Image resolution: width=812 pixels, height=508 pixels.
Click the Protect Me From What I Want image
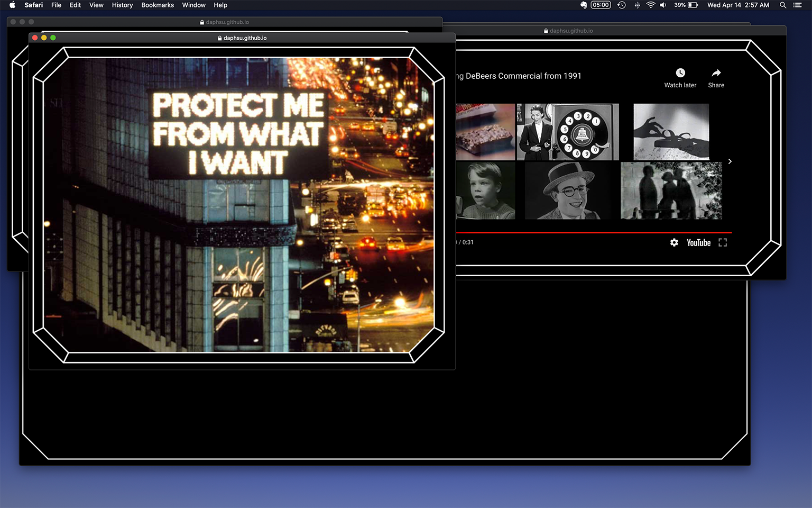tap(238, 205)
